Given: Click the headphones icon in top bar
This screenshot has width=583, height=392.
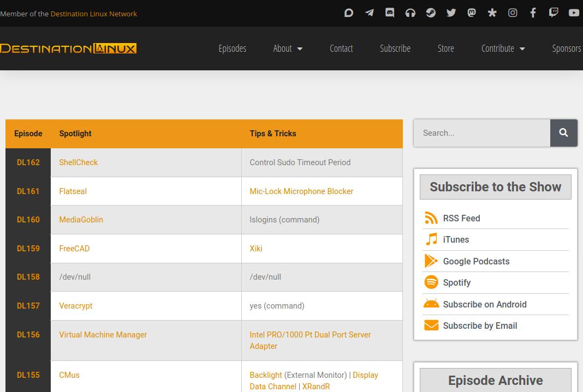Looking at the screenshot, I should pos(410,13).
